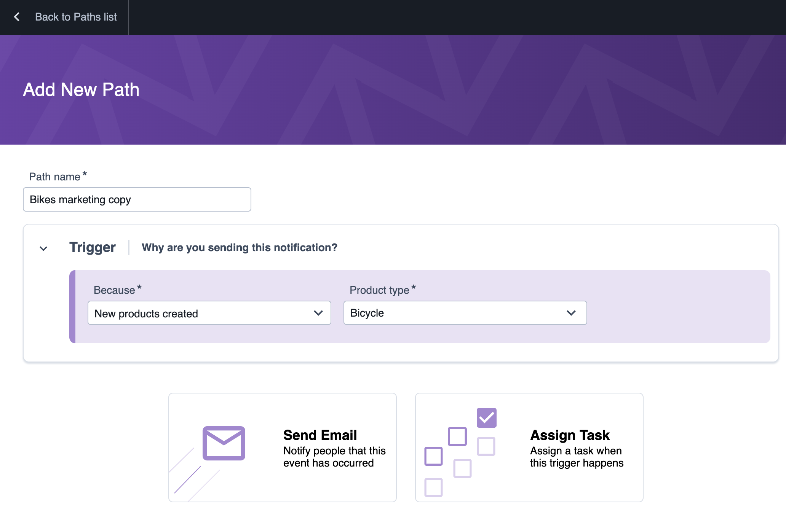
Task: Click the Add New Path heading
Action: pyautogui.click(x=81, y=90)
